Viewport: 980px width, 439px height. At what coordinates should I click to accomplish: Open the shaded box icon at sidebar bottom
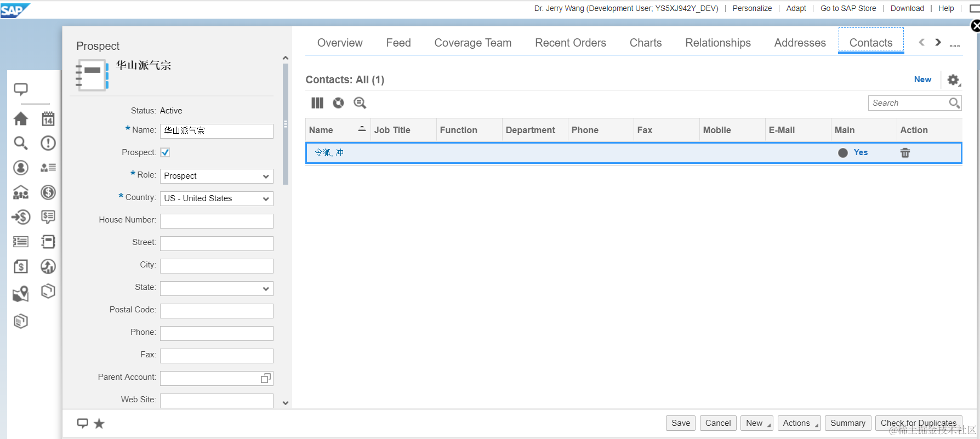21,321
